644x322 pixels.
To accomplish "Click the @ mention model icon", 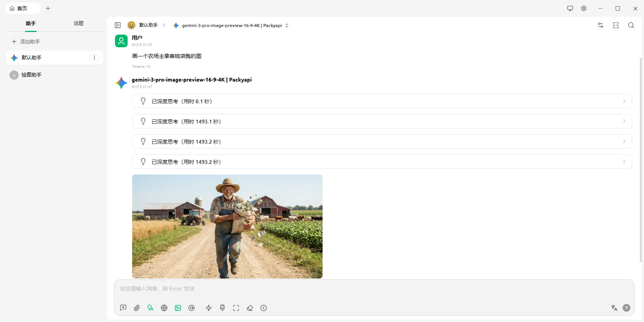I will tap(192, 308).
